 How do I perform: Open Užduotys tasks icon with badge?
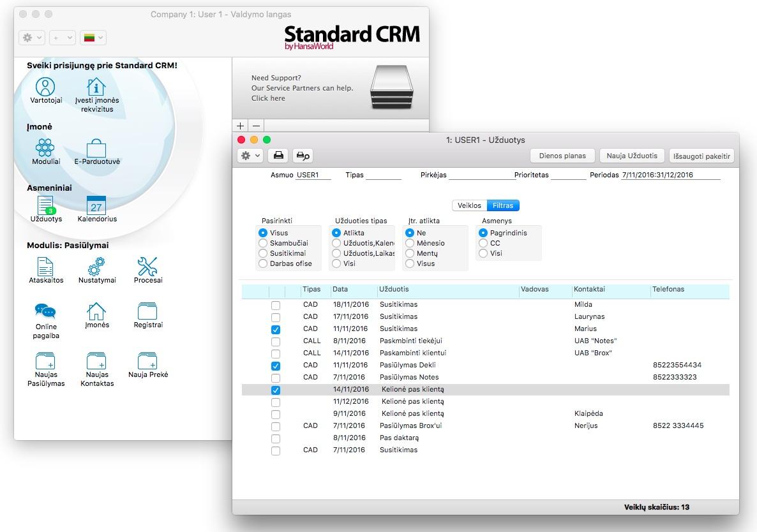(x=45, y=205)
